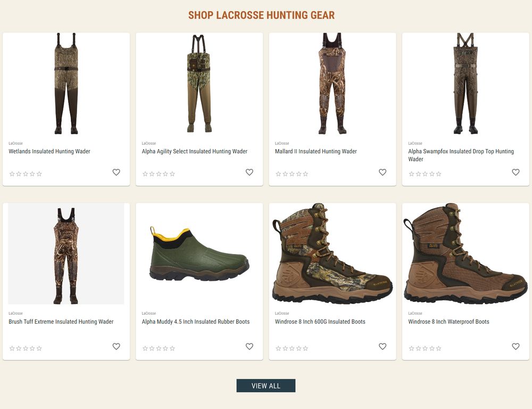Select Mallard II Insulated Hunting Wader title
532x409 pixels.
click(x=315, y=151)
